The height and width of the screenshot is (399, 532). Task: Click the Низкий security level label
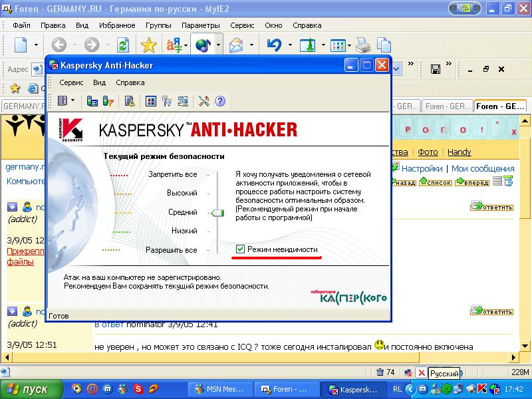184,231
